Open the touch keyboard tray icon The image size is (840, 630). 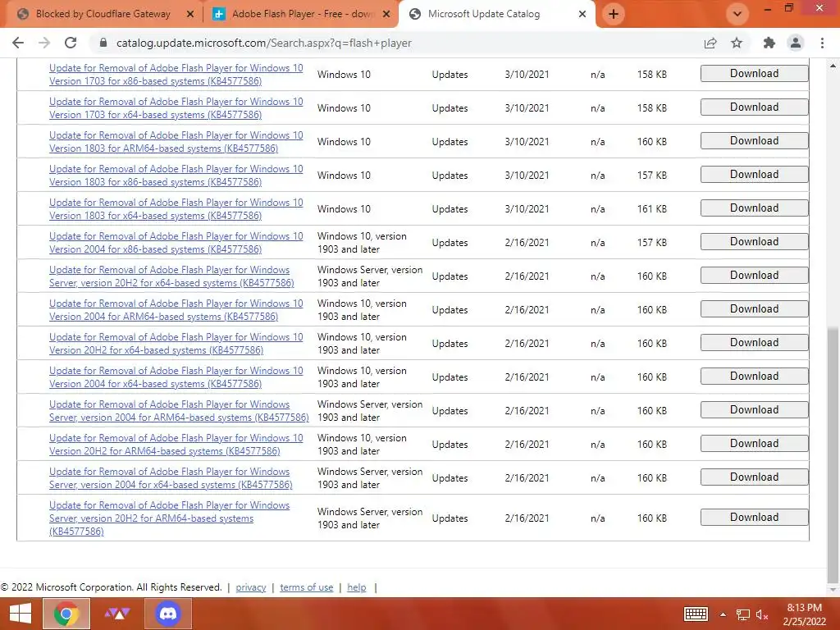tap(696, 614)
